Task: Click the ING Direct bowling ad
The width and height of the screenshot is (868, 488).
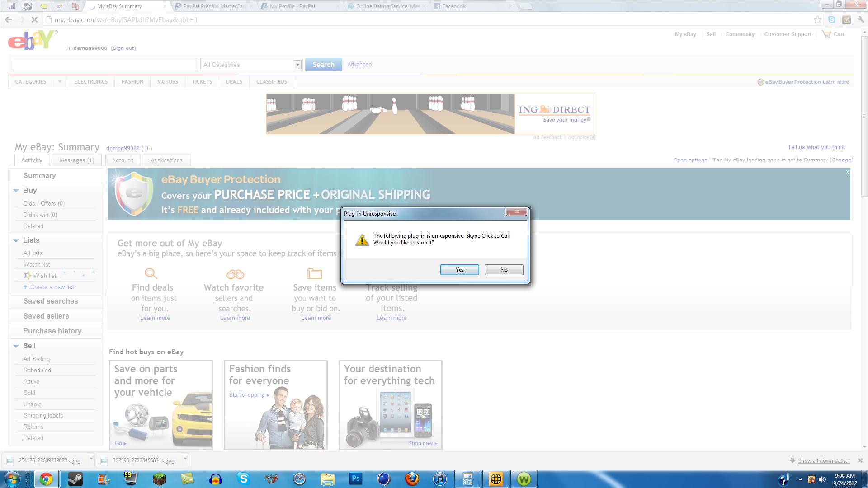Action: click(430, 114)
